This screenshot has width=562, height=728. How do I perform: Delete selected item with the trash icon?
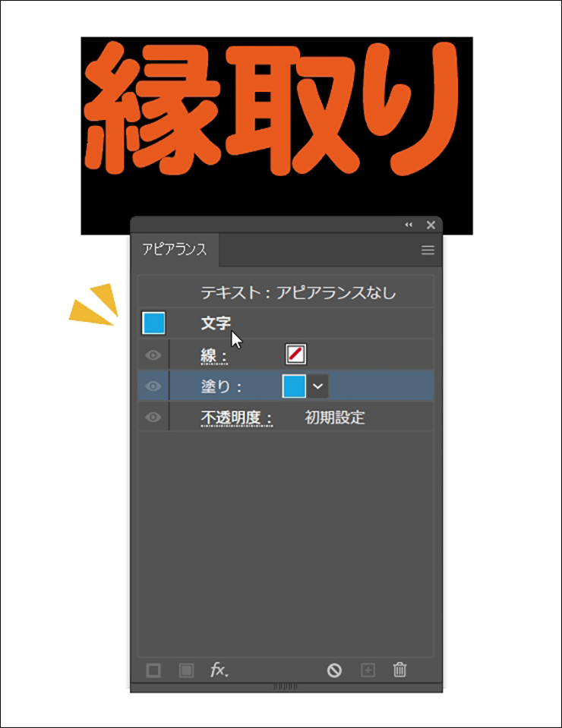pyautogui.click(x=400, y=670)
